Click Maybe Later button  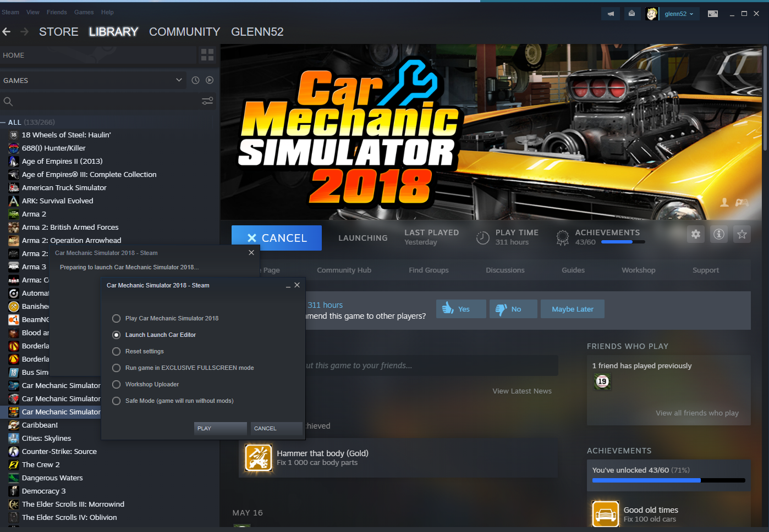coord(573,309)
